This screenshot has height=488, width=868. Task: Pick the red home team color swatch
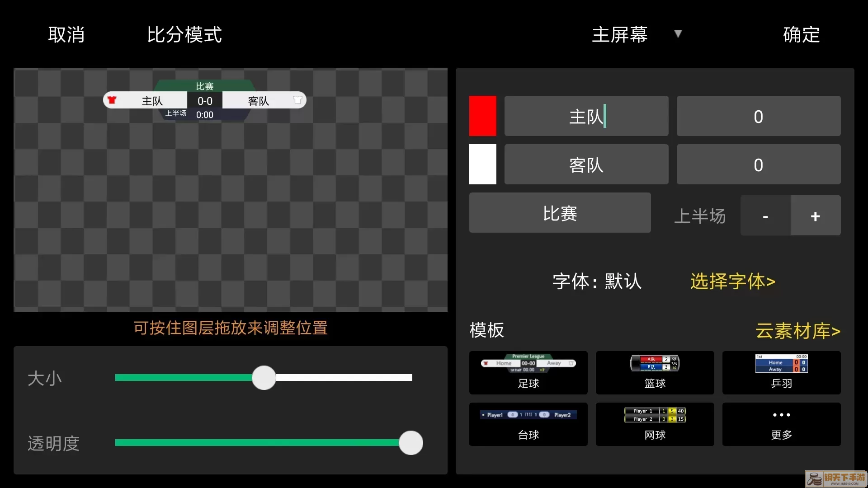(482, 116)
